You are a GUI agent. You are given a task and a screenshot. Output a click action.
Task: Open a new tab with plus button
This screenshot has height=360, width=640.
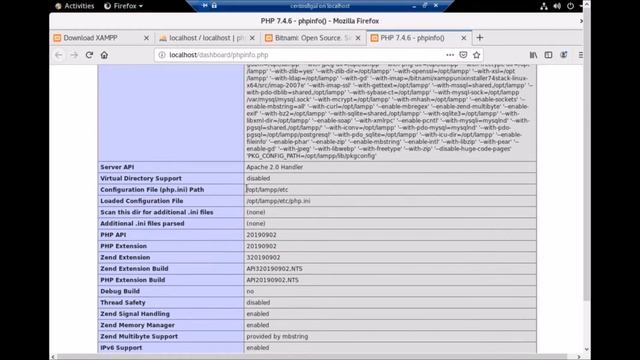point(480,38)
